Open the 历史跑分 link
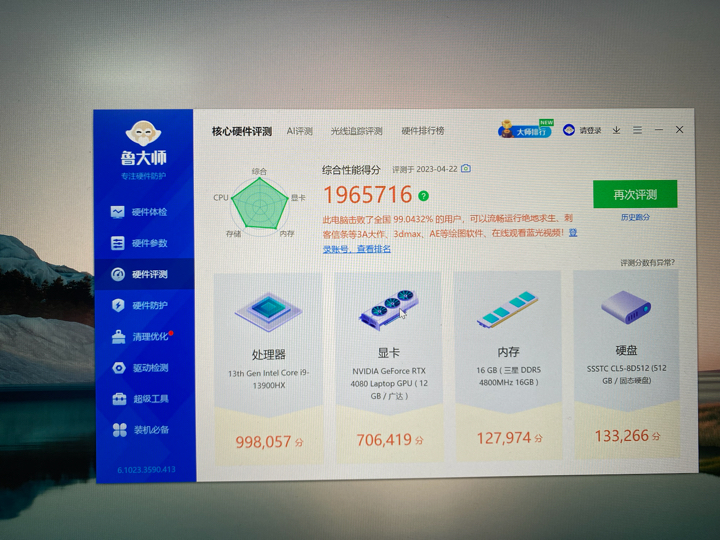Viewport: 720px width, 540px height. (x=635, y=217)
